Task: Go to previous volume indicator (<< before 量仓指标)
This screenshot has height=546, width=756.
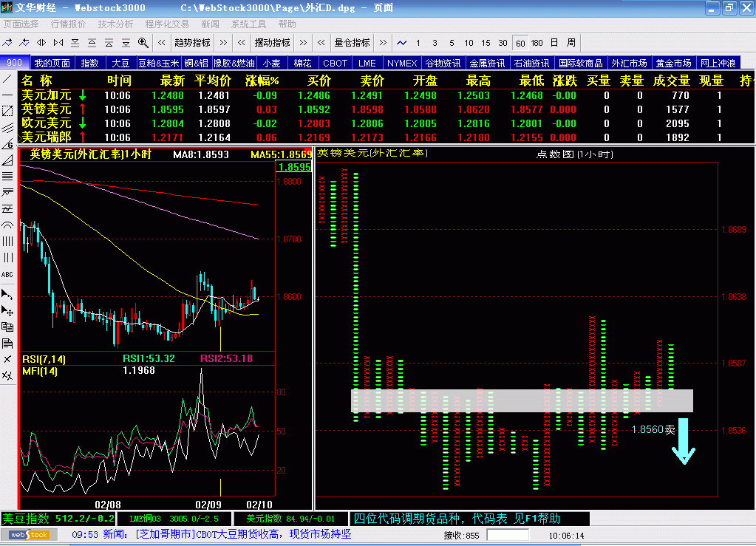Action: [321, 43]
